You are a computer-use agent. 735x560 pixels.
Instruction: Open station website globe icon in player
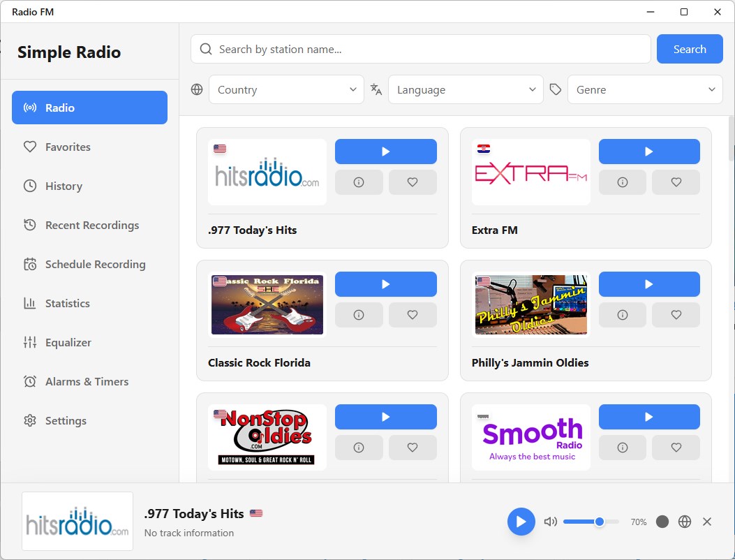[684, 522]
